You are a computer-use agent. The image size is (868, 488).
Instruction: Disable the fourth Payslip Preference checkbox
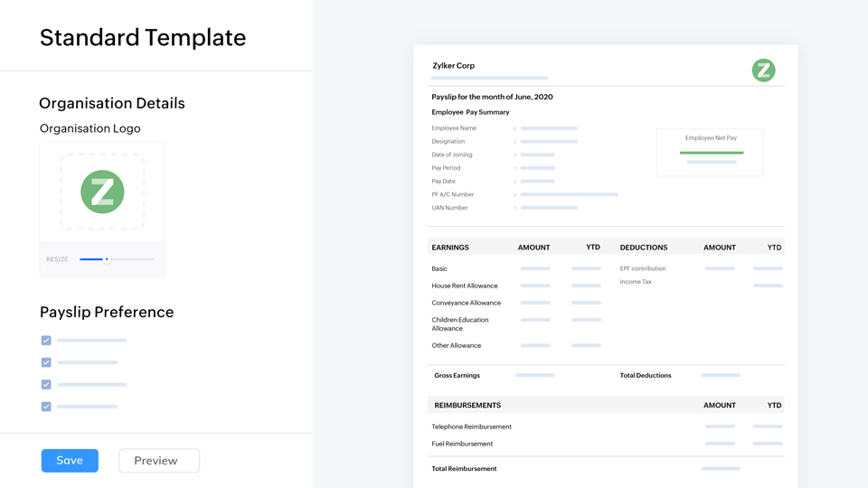(x=46, y=407)
